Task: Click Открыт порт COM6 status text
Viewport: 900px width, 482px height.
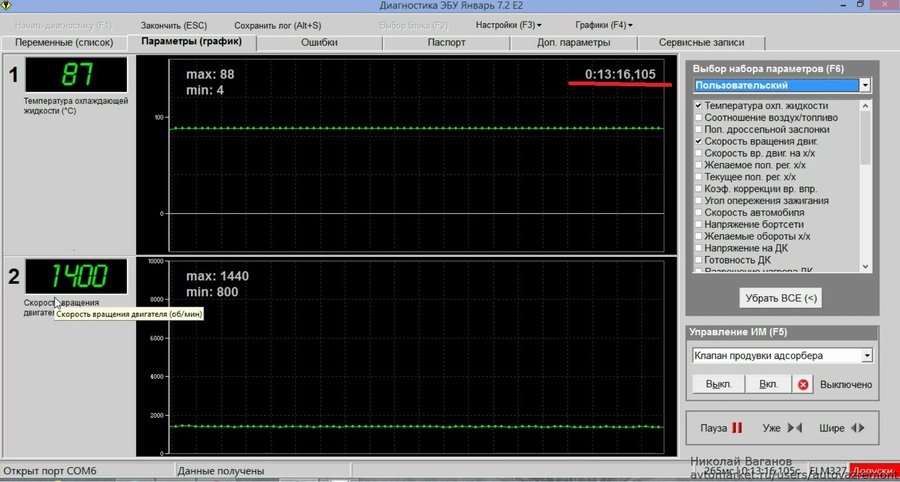Action: tap(50, 471)
